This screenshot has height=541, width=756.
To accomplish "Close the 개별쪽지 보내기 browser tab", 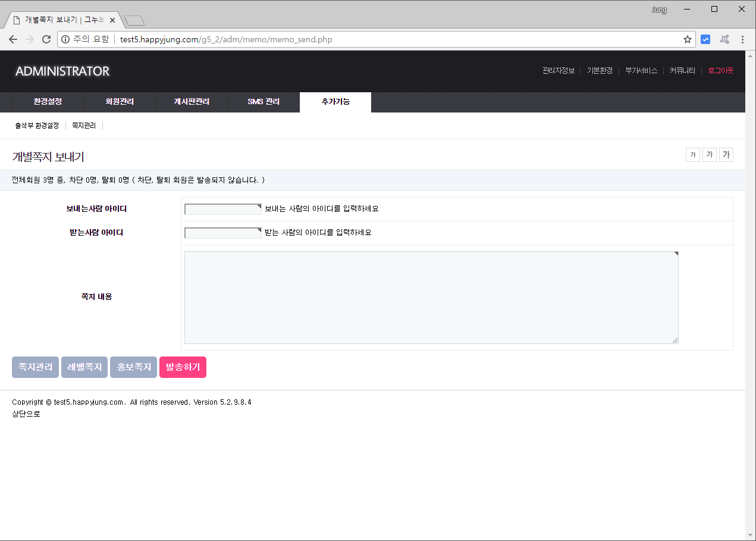I will (x=112, y=20).
